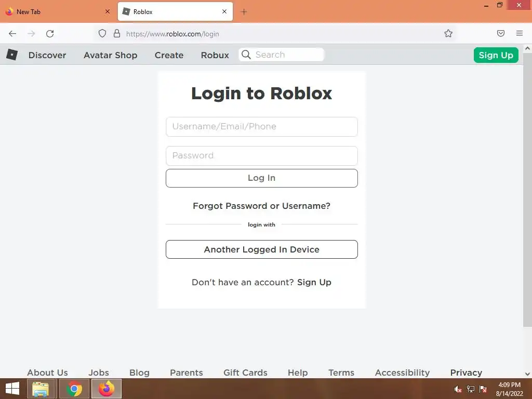Reload the page with the refresh icon
Viewport: 532px width, 399px height.
point(50,34)
